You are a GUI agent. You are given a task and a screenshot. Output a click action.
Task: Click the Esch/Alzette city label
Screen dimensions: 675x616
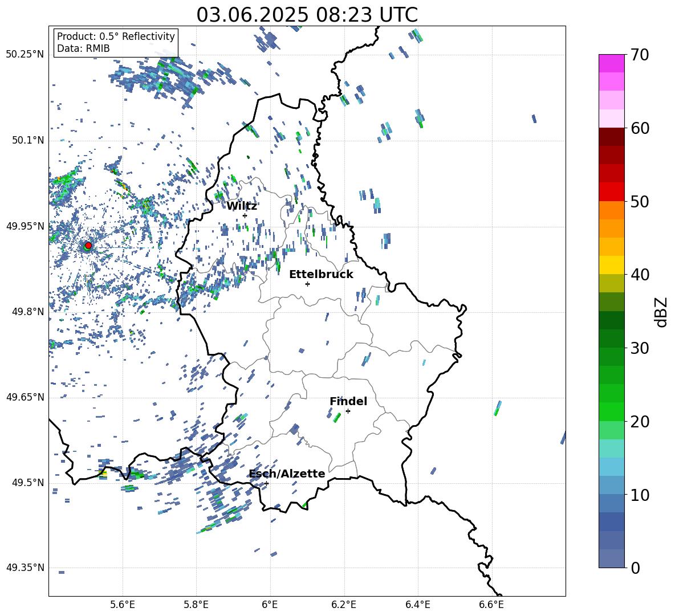coord(287,474)
